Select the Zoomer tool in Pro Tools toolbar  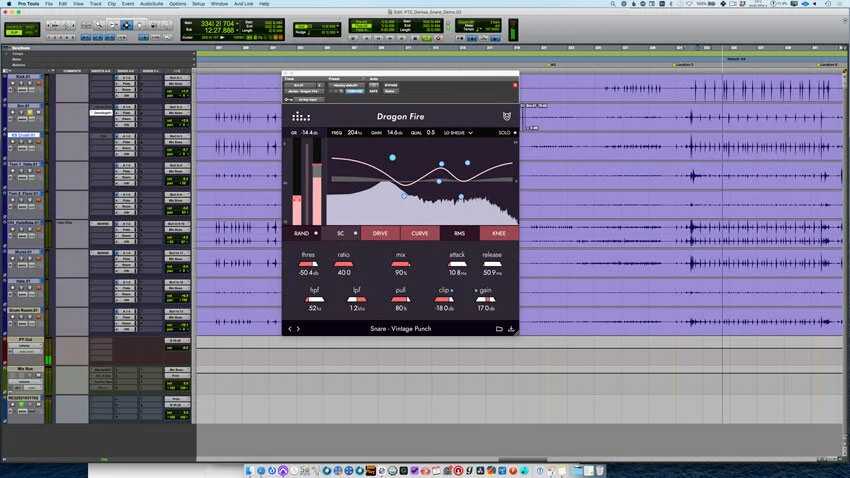pos(99,25)
